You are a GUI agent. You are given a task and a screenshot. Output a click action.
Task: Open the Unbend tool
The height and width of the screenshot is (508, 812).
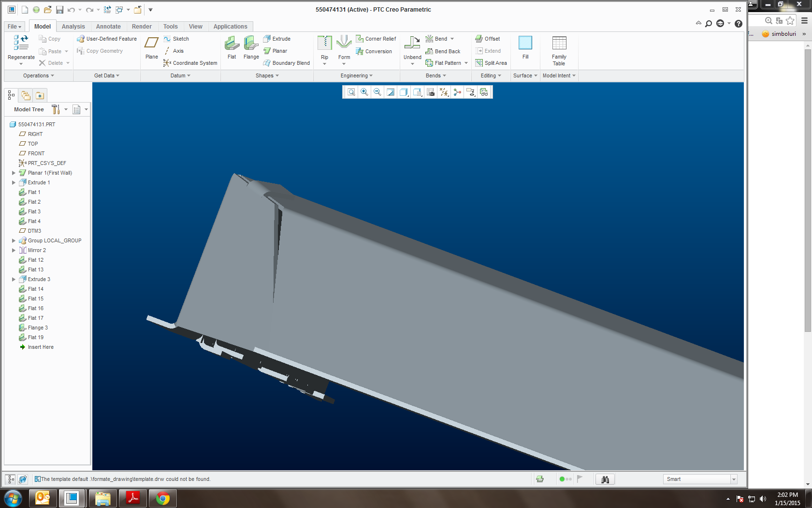[x=412, y=47]
